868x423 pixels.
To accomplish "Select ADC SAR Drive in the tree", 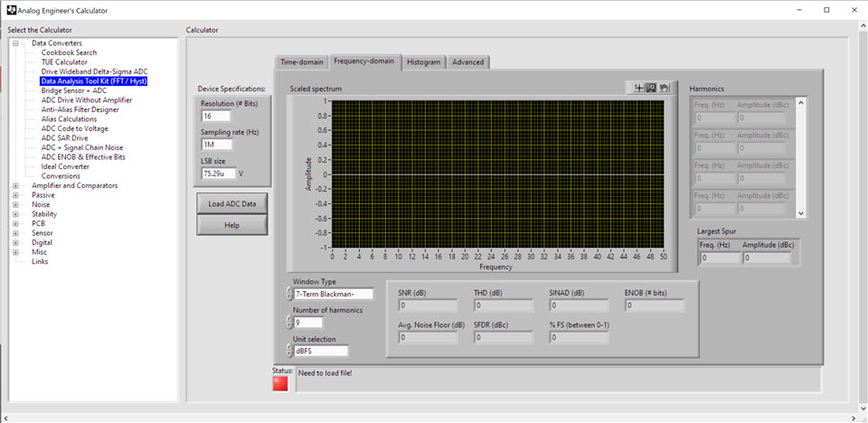I will [x=64, y=138].
